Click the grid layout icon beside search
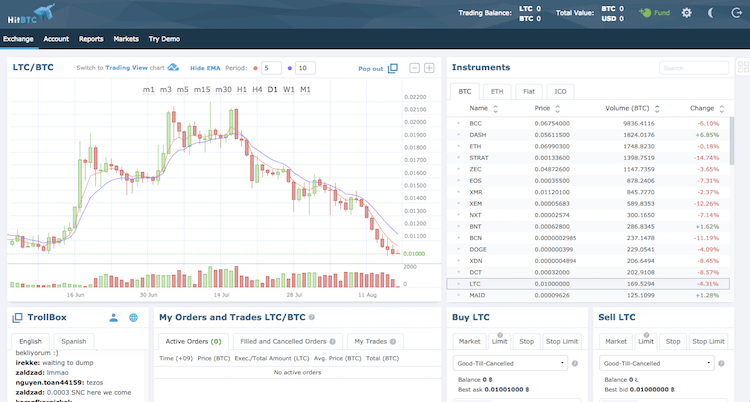The width and height of the screenshot is (750, 402). (743, 67)
